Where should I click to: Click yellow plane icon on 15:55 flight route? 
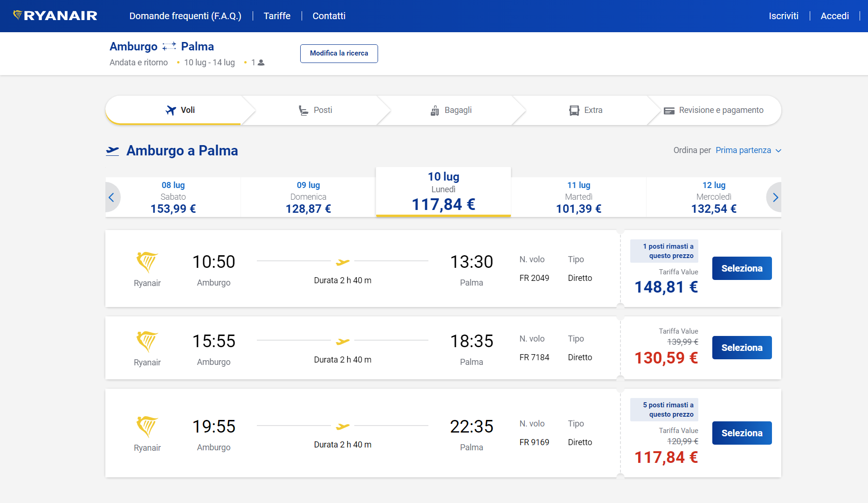(x=343, y=342)
